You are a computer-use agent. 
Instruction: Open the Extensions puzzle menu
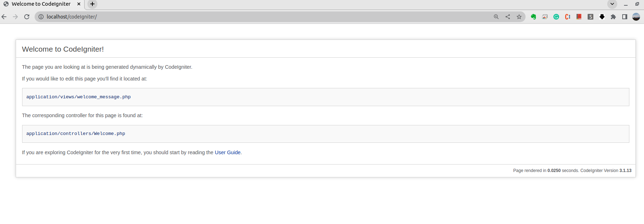pos(613,17)
